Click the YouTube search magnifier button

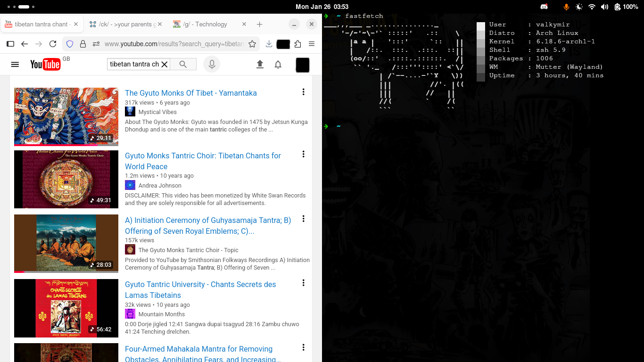pos(183,64)
